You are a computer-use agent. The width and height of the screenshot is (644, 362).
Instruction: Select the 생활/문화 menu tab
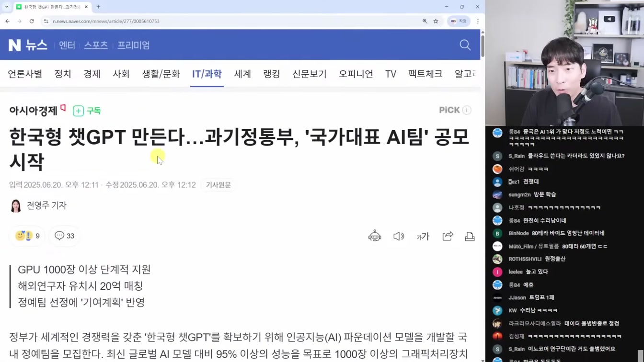[161, 74]
